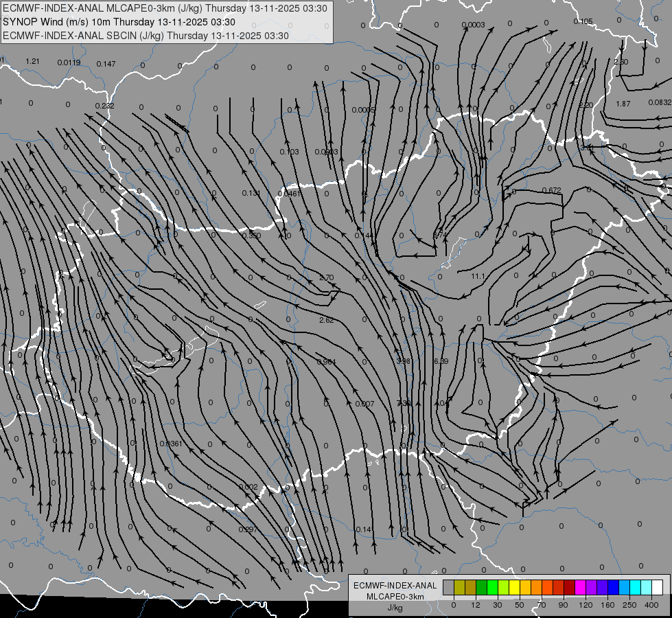Click the map value '0.131'

tap(251, 193)
